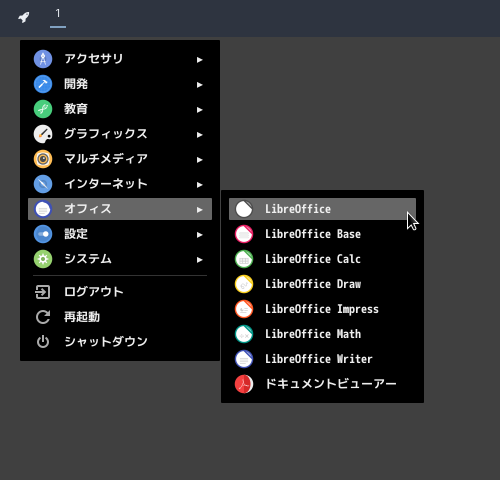500x480 pixels.
Task: Choose 再起動 from the menu
Action: (x=120, y=317)
